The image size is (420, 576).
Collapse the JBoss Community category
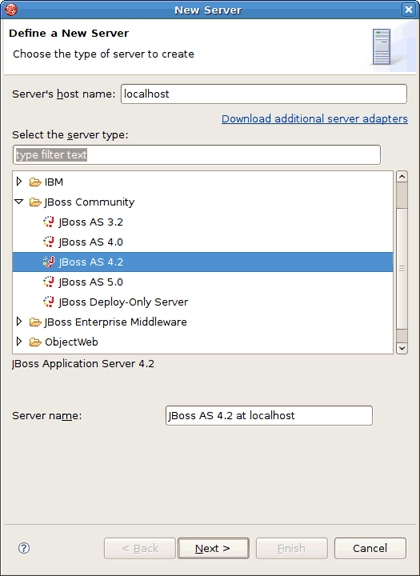19,202
